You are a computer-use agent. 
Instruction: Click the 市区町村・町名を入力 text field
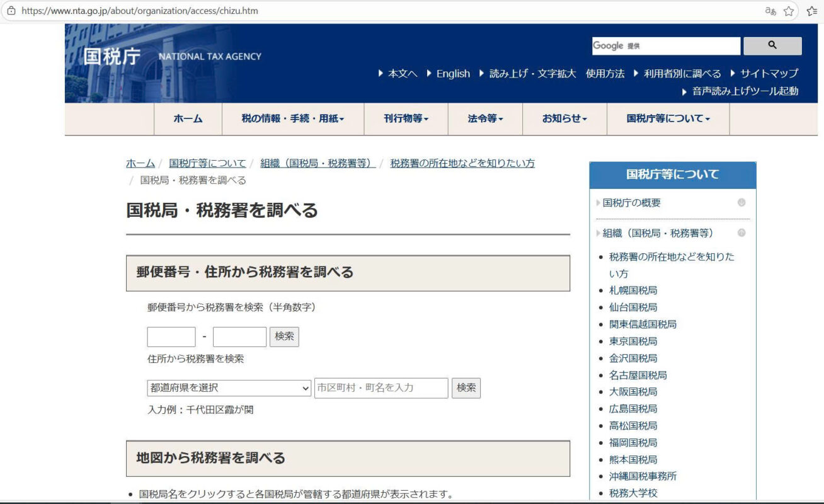click(x=381, y=388)
